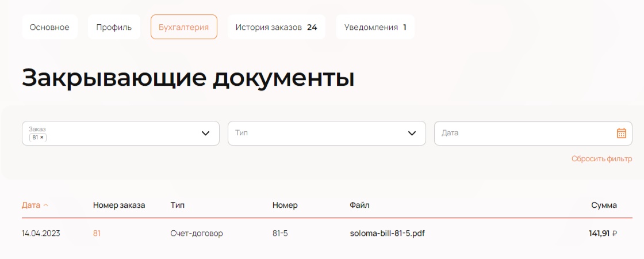
Task: Focus the Дата filter input field
Action: (523, 133)
